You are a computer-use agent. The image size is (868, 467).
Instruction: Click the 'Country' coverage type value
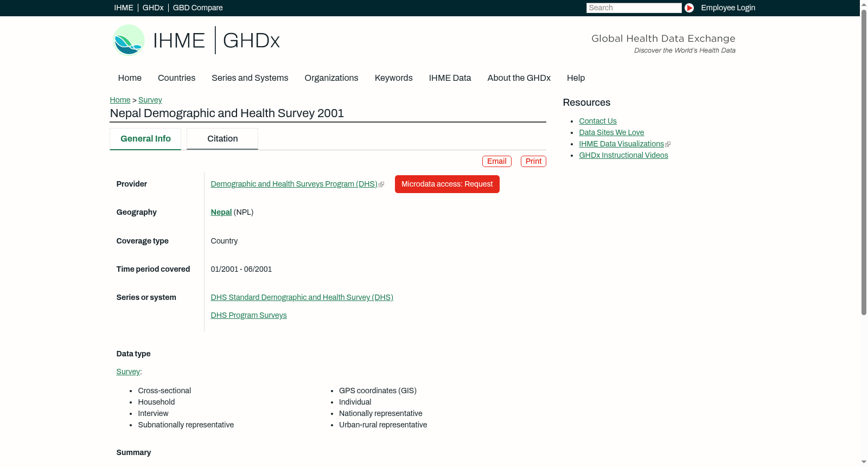224,241
